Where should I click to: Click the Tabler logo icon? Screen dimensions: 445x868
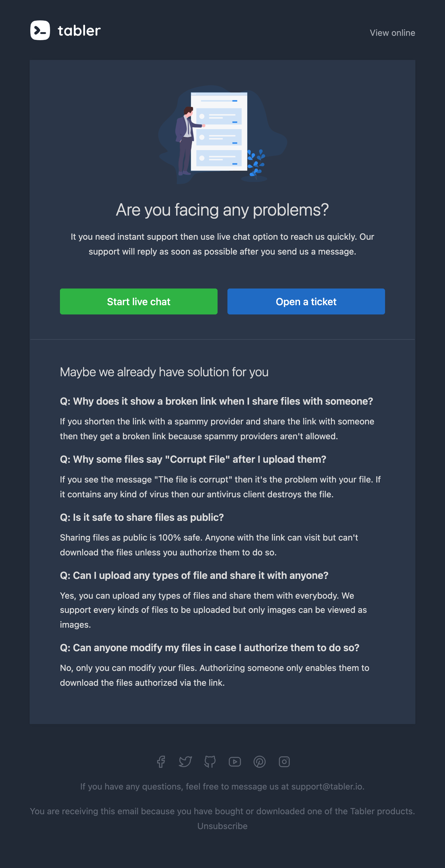tap(40, 30)
